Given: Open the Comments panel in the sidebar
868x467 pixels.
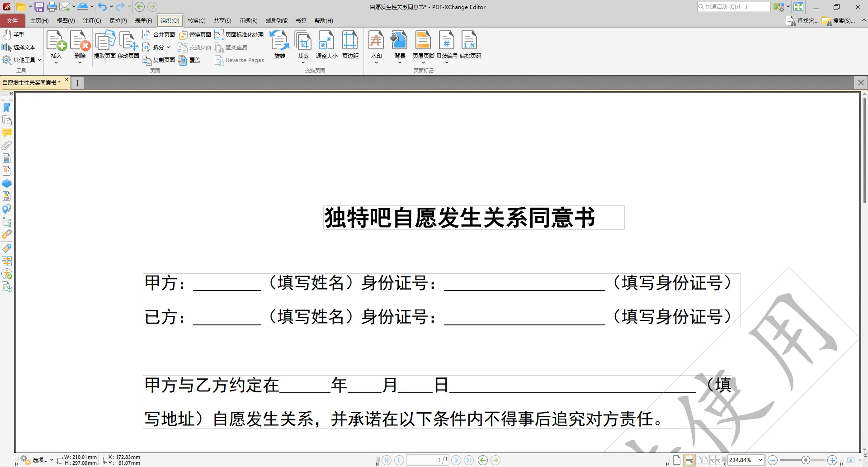Looking at the screenshot, I should click(7, 133).
